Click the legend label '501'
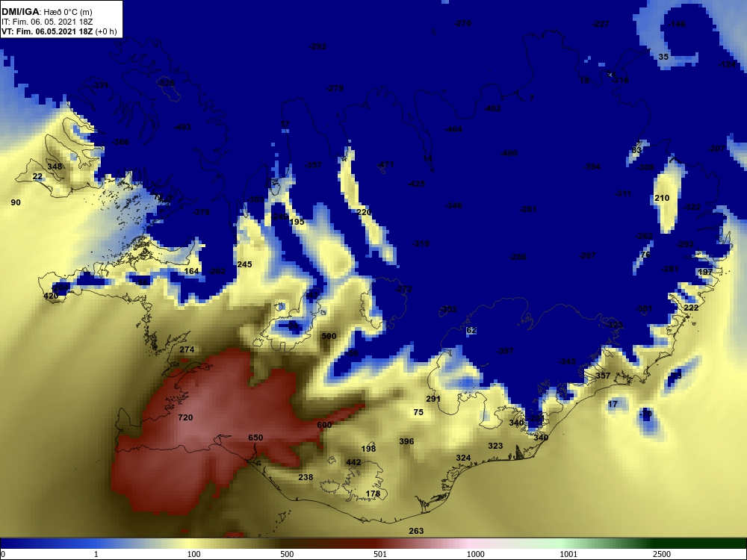This screenshot has height=560, width=747. (380, 554)
